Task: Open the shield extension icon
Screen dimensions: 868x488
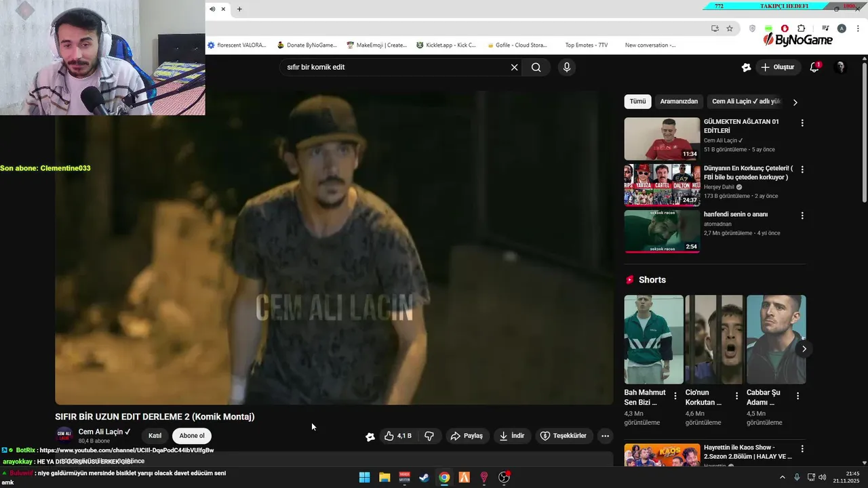Action: point(752,28)
